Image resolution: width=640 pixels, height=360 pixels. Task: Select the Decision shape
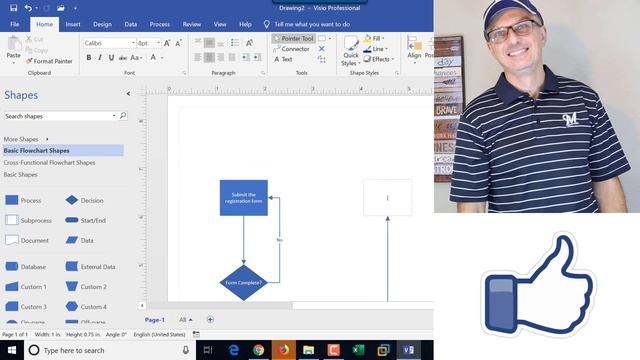pos(84,200)
